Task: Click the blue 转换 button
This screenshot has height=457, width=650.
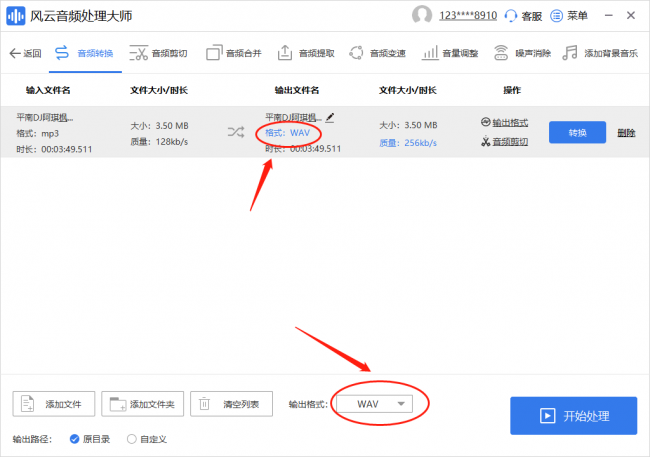Action: tap(577, 132)
